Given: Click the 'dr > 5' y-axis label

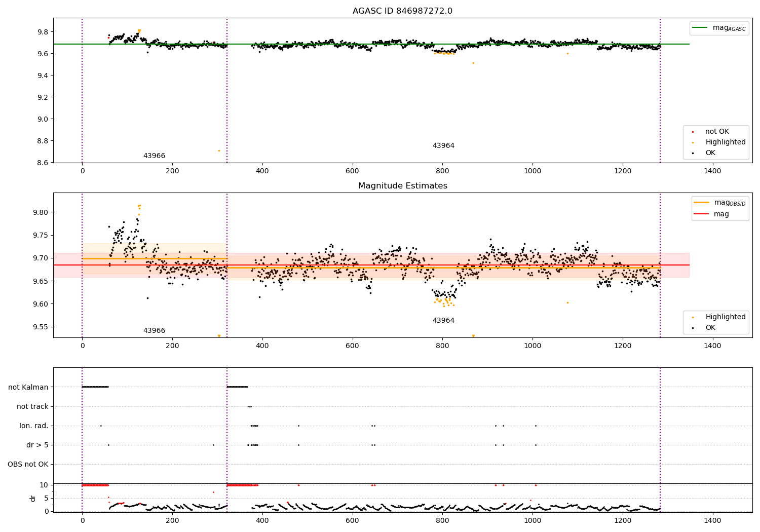Looking at the screenshot, I should click(x=37, y=445).
